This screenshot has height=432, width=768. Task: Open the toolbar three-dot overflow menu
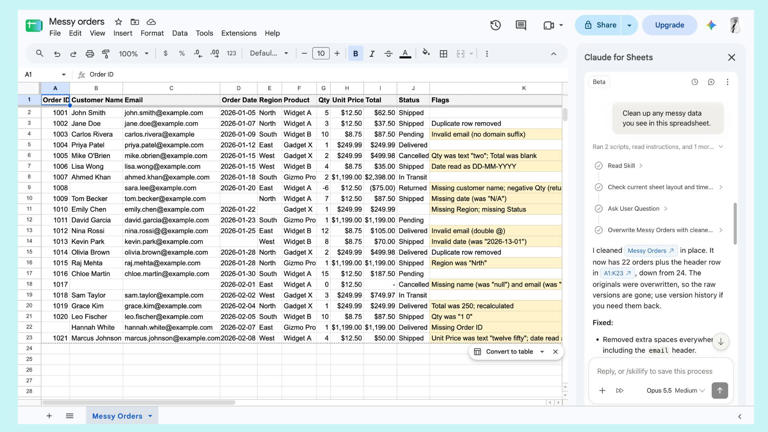(x=487, y=54)
